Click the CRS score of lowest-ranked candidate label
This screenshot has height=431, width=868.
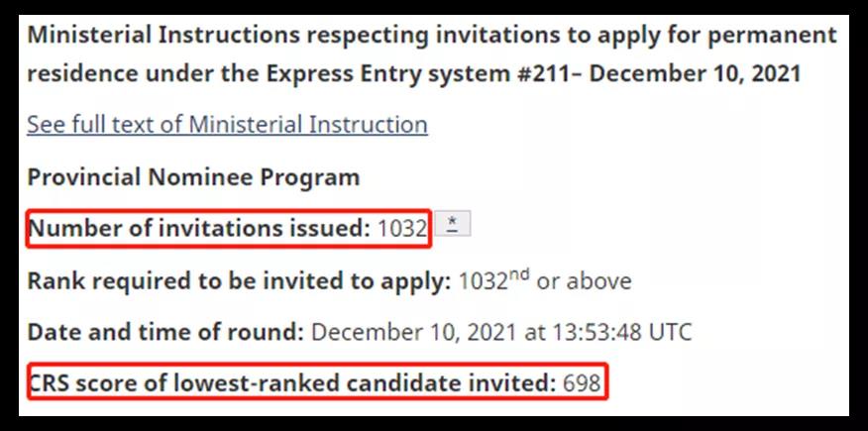click(292, 383)
